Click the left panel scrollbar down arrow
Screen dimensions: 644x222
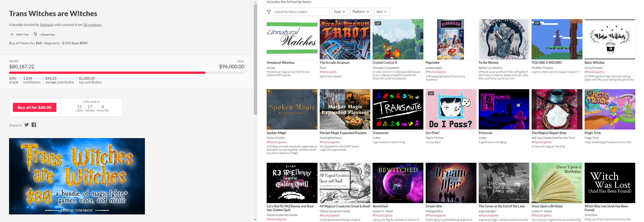pyautogui.click(x=256, y=220)
